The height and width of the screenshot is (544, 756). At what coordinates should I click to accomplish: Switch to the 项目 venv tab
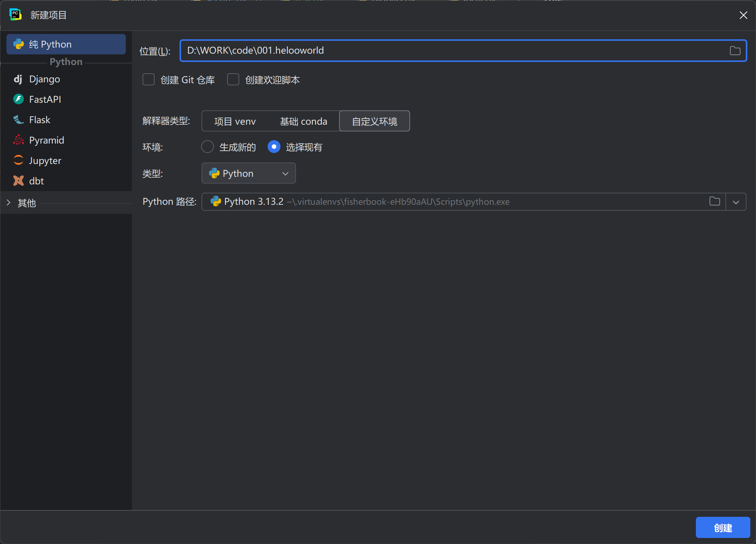click(235, 121)
